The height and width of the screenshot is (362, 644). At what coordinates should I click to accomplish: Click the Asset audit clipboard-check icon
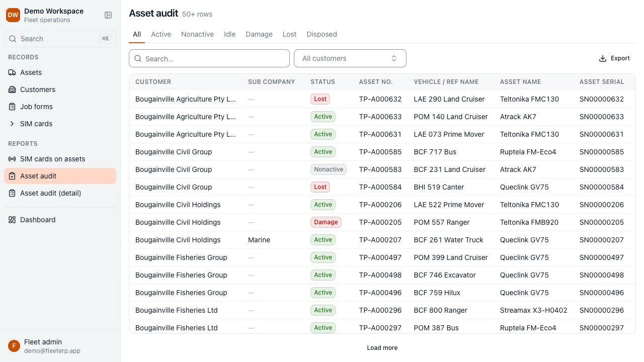12,176
